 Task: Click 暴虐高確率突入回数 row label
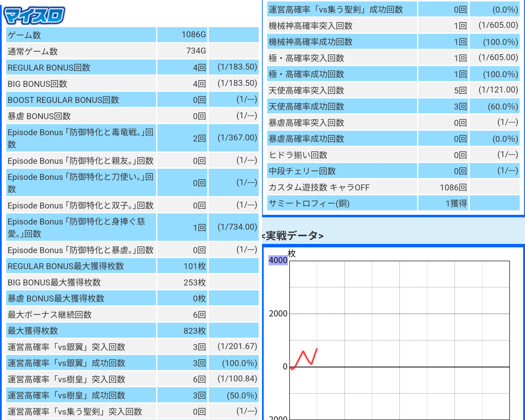(x=306, y=123)
